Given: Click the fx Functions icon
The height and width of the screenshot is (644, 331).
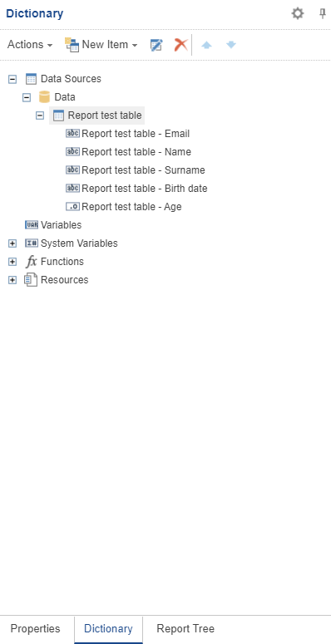Looking at the screenshot, I should [x=32, y=262].
